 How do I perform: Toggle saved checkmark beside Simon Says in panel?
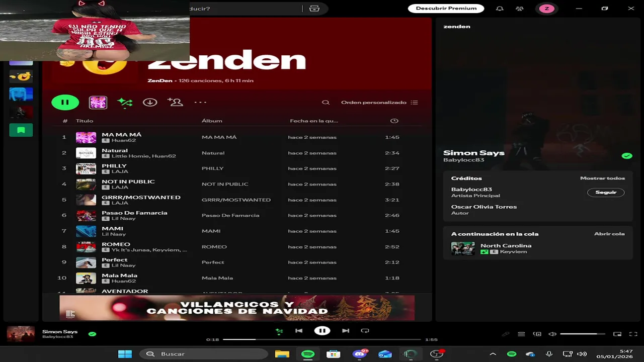(x=627, y=156)
